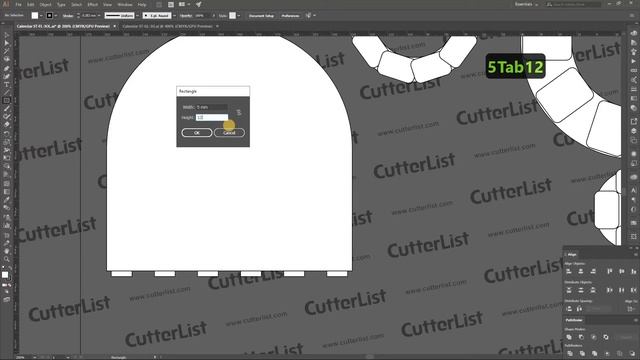This screenshot has width=640, height=360.
Task: Click Pathfinder Merge icon
Action: click(x=594, y=353)
